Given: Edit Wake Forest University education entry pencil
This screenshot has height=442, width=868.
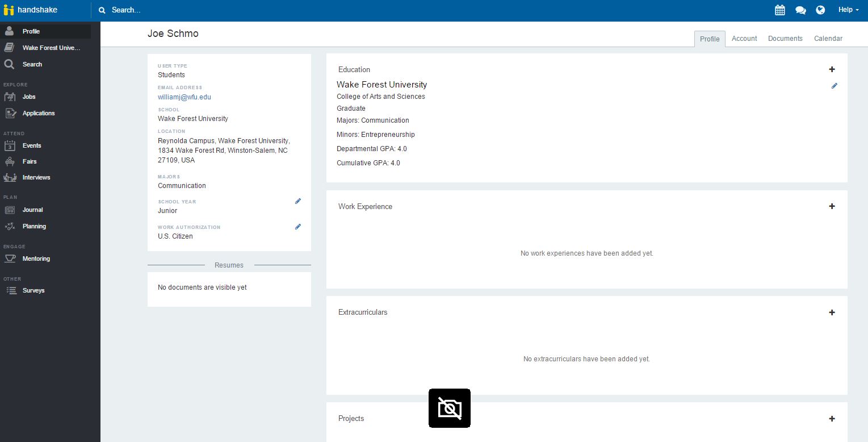Looking at the screenshot, I should click(835, 86).
